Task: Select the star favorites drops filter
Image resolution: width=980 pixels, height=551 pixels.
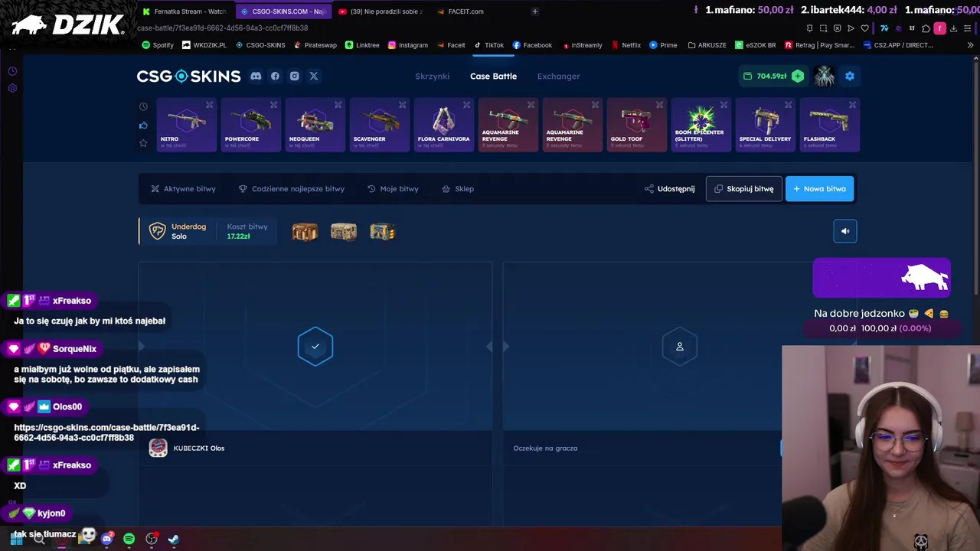Action: point(143,143)
